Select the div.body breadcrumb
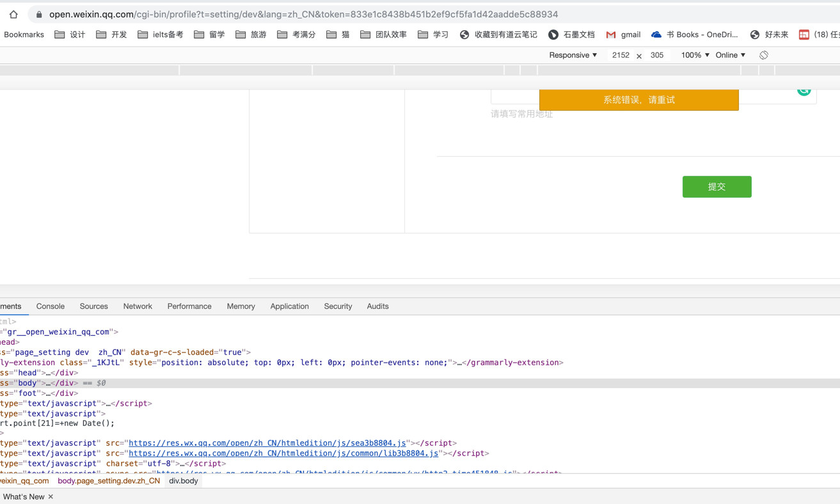The image size is (840, 504). (x=184, y=481)
